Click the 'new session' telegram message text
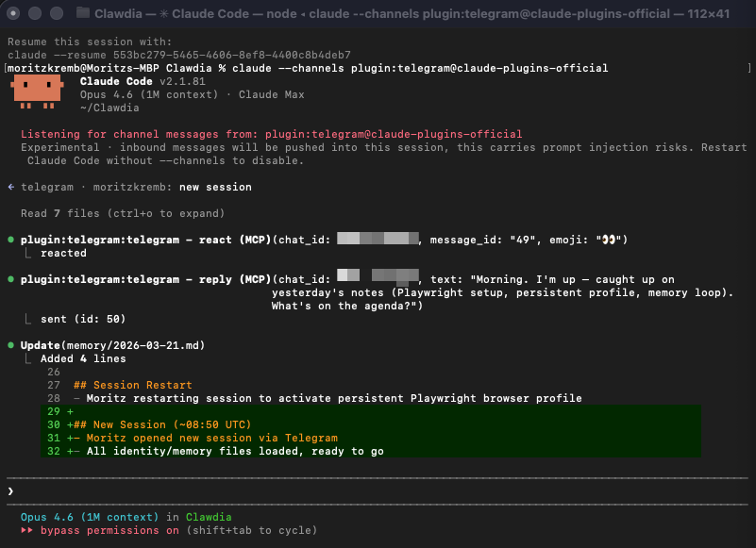This screenshot has height=548, width=756. coord(215,187)
